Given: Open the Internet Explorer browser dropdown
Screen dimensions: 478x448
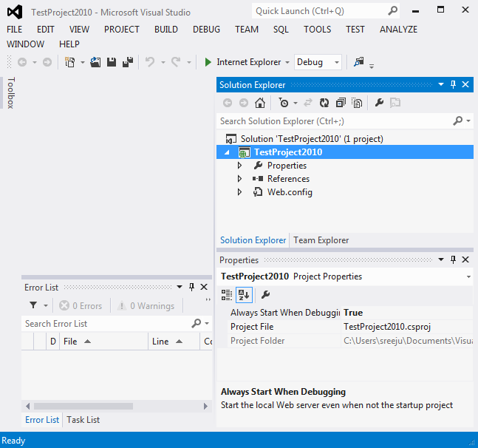Looking at the screenshot, I should pos(287,63).
